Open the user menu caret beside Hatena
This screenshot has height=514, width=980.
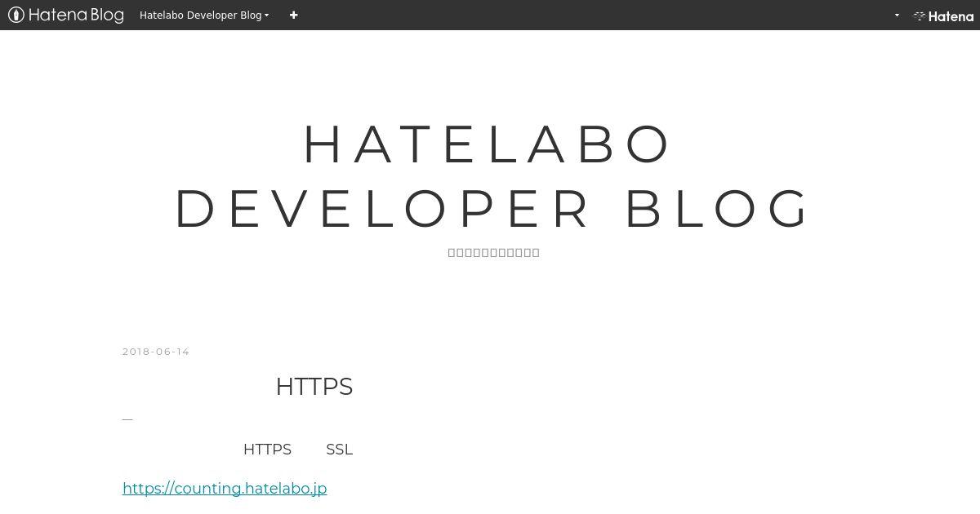[x=897, y=15]
